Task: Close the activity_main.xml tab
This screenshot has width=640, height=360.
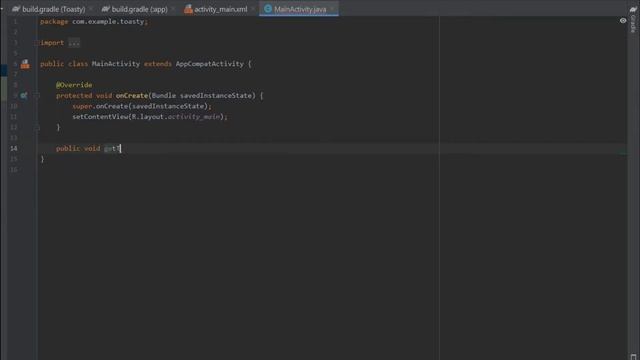Action: (x=253, y=9)
